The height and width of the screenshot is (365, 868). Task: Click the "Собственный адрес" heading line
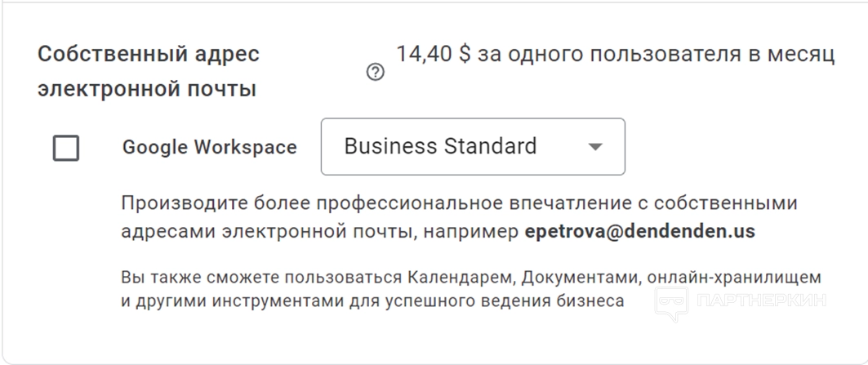pyautogui.click(x=149, y=55)
